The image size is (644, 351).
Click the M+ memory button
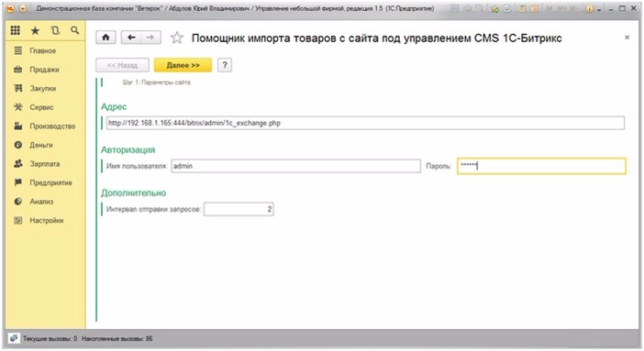pyautogui.click(x=561, y=8)
